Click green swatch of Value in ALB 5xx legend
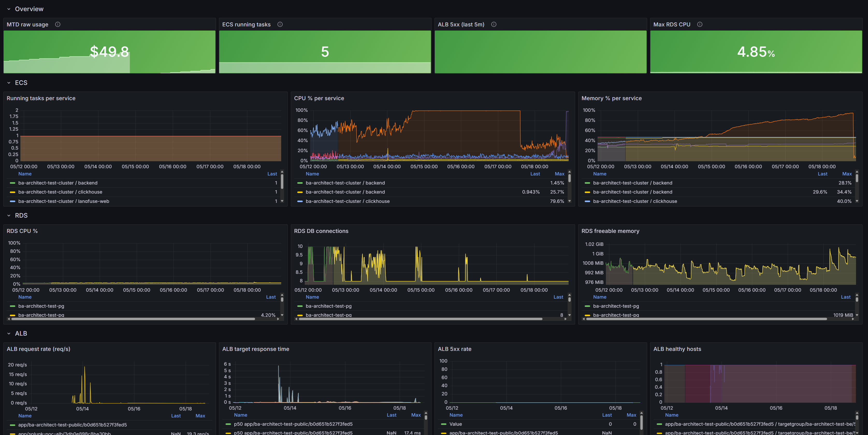 443,424
